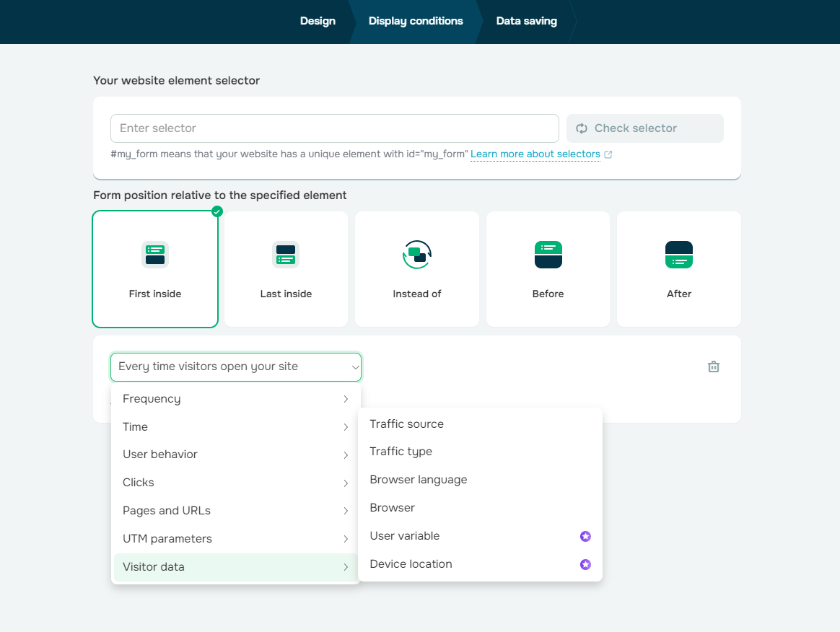Click the Instead of swap icon
The height and width of the screenshot is (632, 840).
pyautogui.click(x=417, y=255)
